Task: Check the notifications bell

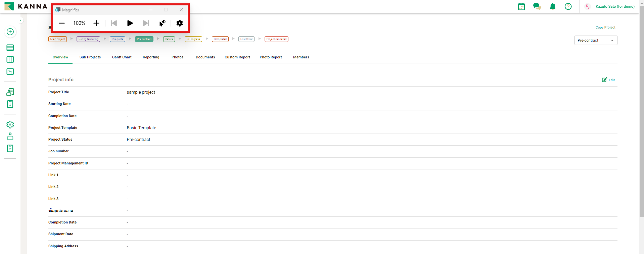Action: [x=553, y=6]
